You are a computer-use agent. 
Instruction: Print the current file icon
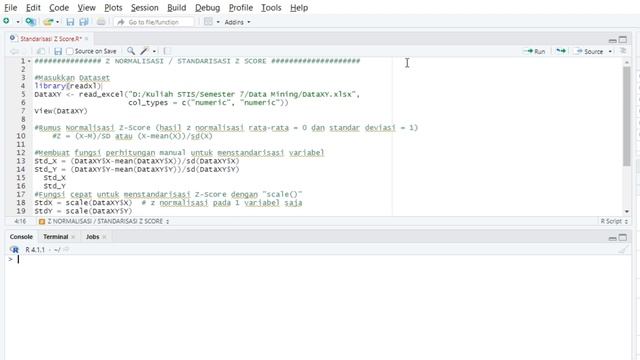[x=101, y=22]
